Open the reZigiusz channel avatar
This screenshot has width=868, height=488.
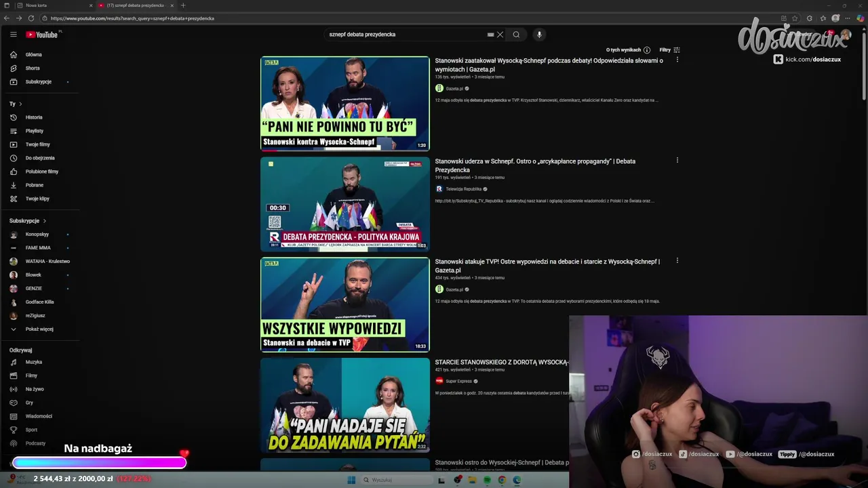pyautogui.click(x=13, y=316)
